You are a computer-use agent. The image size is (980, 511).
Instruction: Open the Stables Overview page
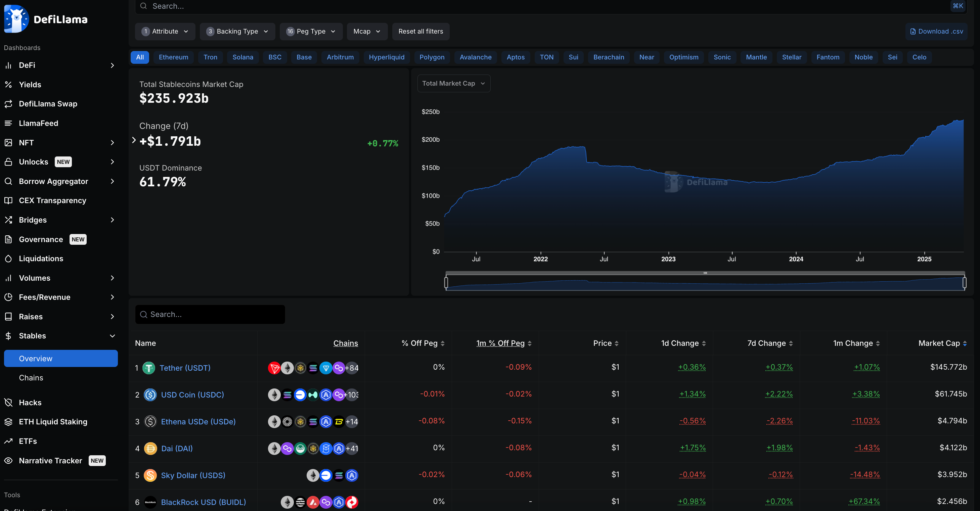(61, 358)
